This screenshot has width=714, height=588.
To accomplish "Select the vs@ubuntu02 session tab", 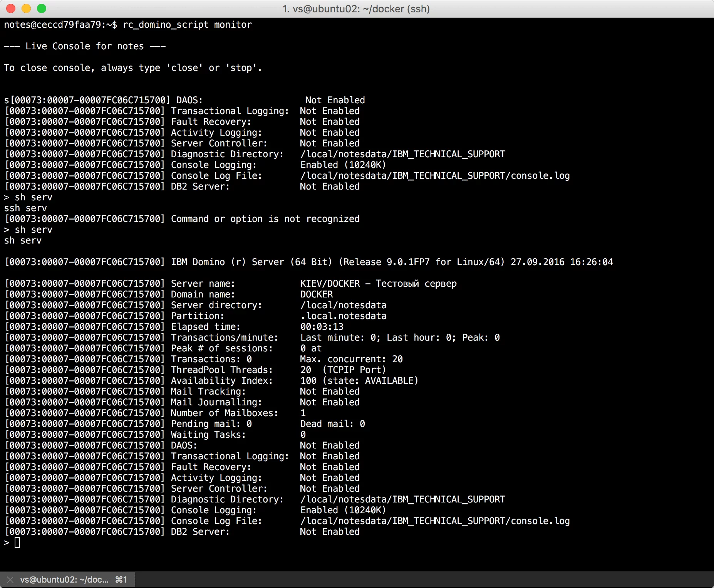I will tap(65, 579).
